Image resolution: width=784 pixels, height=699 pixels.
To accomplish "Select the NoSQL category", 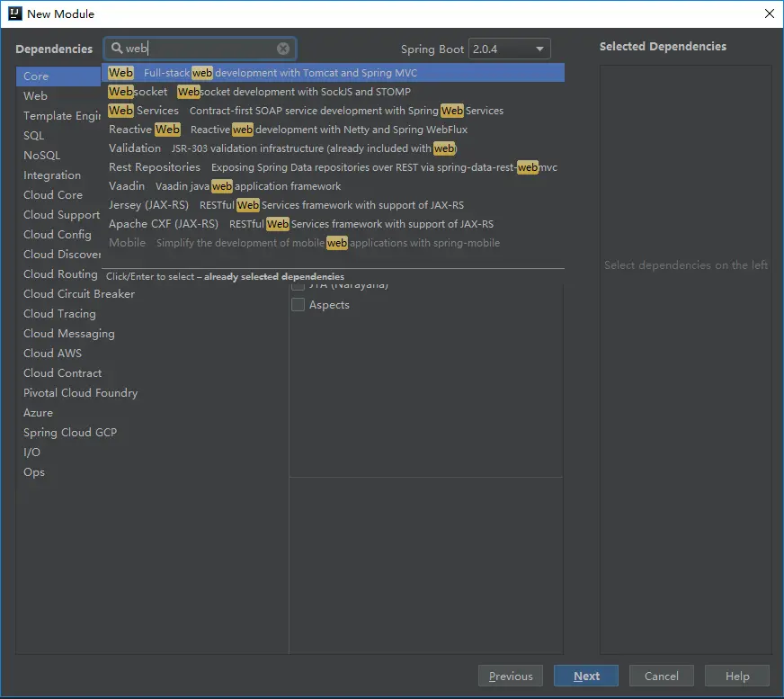I will [x=58, y=155].
